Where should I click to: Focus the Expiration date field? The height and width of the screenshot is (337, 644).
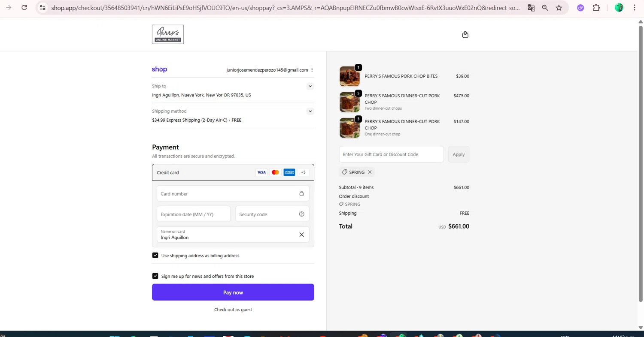point(194,214)
